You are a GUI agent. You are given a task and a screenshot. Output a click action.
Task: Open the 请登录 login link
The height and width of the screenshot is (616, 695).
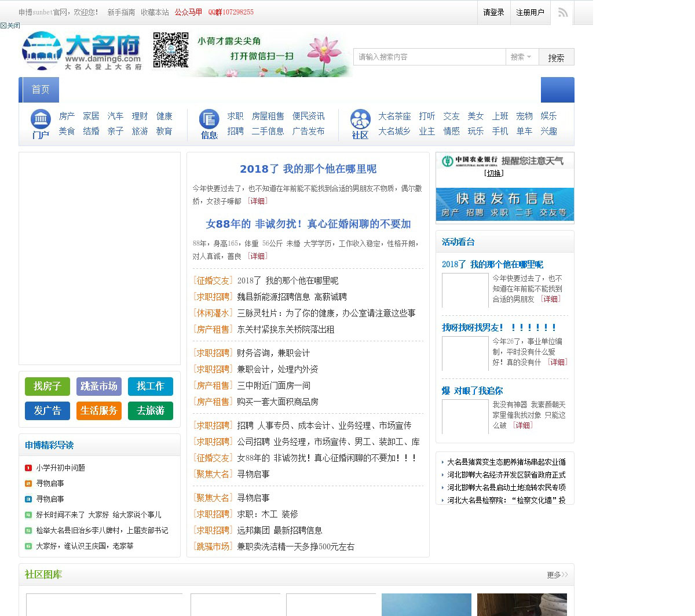click(x=493, y=12)
